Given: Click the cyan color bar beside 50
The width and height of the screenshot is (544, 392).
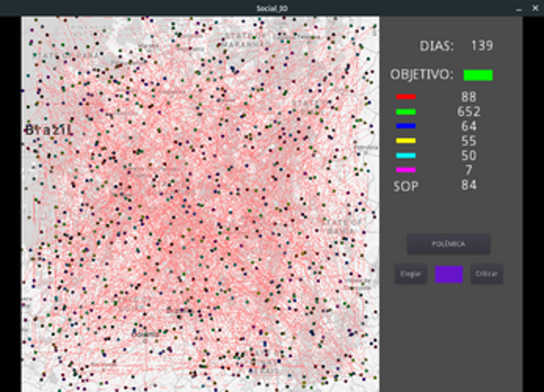Looking at the screenshot, I should click(405, 155).
